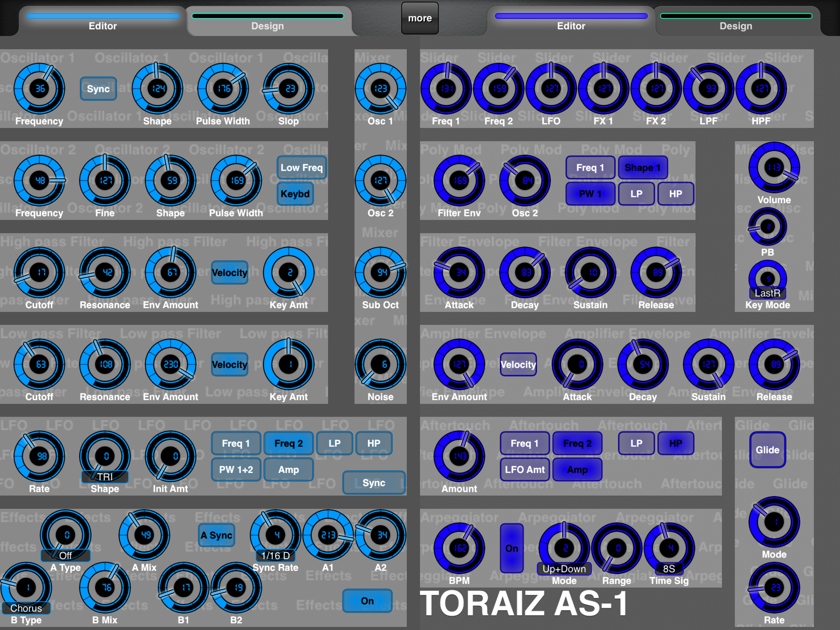
Task: Toggle LFO destination Amp
Action: (x=289, y=469)
